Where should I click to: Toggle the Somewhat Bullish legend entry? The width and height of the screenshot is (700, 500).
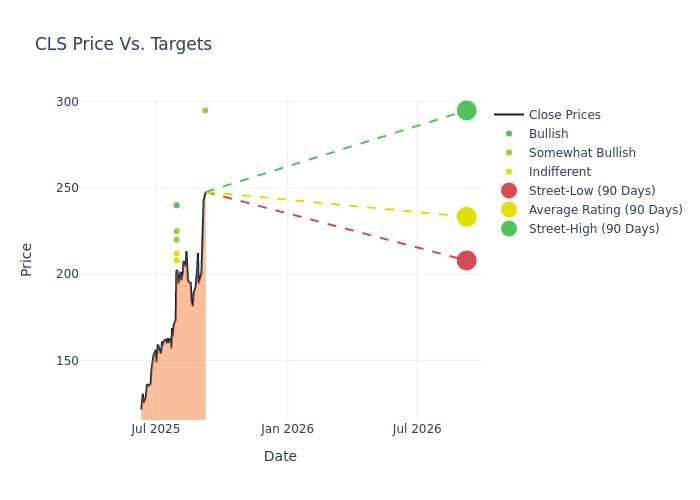(565, 153)
